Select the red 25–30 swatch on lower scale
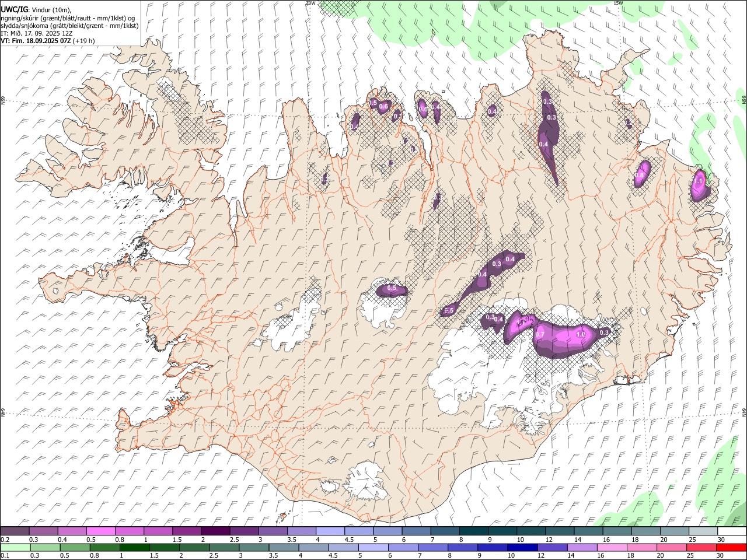Viewport: 747px width, 560px height. click(x=702, y=547)
